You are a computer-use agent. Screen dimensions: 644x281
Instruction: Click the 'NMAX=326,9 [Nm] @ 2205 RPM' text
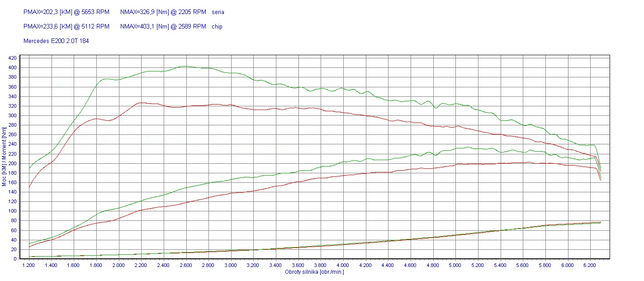point(163,12)
